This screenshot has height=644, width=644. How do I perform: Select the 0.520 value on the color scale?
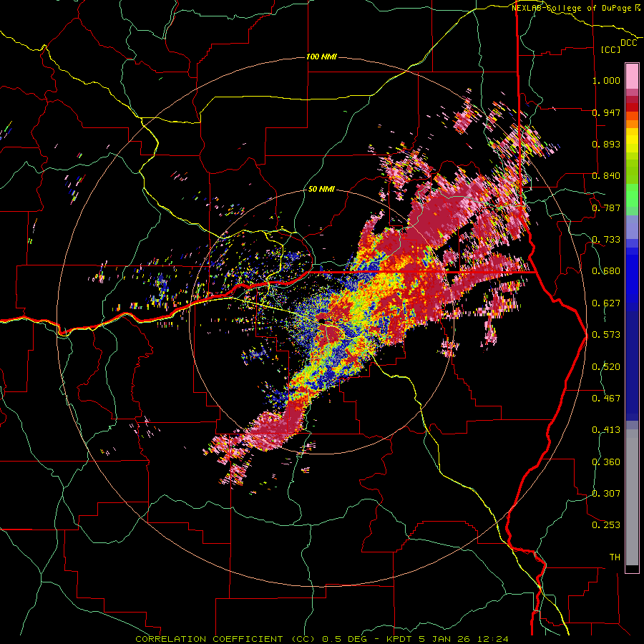pyautogui.click(x=606, y=367)
